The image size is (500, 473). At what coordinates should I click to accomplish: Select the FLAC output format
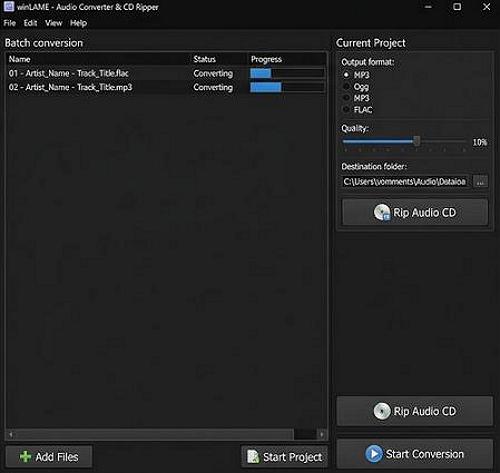(x=346, y=110)
